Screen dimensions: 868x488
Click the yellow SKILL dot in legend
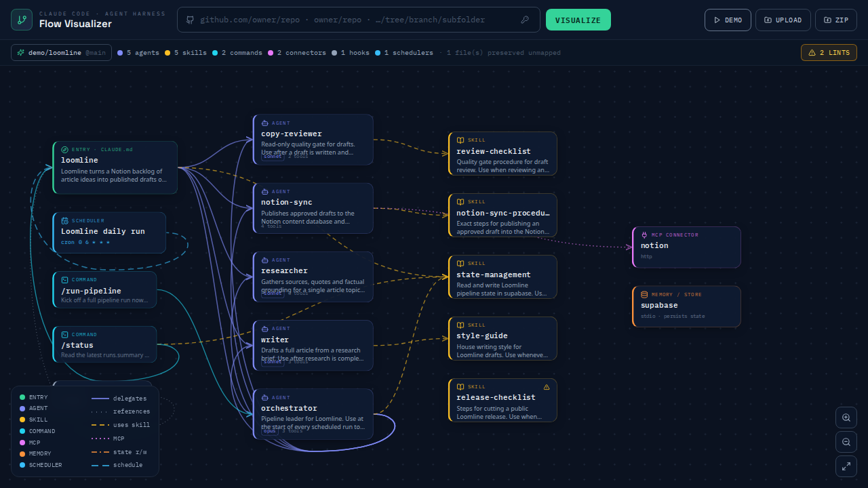click(22, 420)
